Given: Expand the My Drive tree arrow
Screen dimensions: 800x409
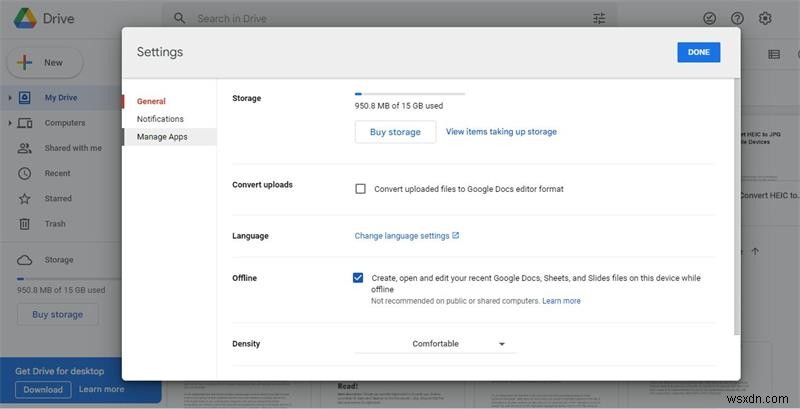Looking at the screenshot, I should [x=9, y=97].
